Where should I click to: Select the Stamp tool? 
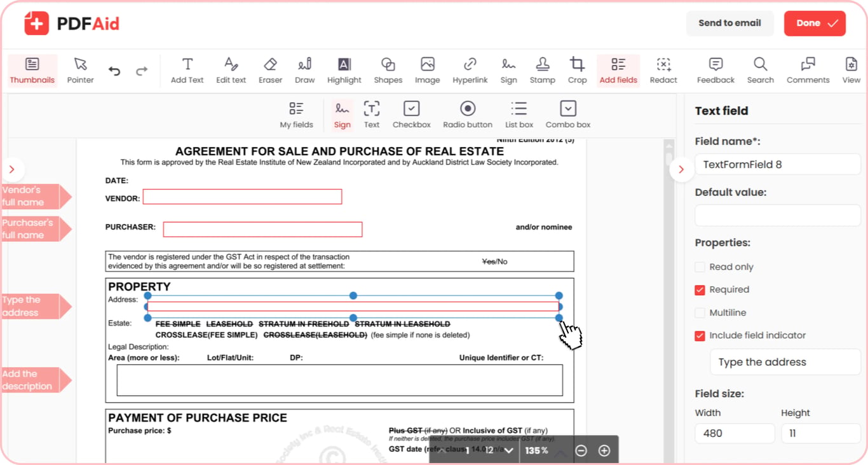543,71
